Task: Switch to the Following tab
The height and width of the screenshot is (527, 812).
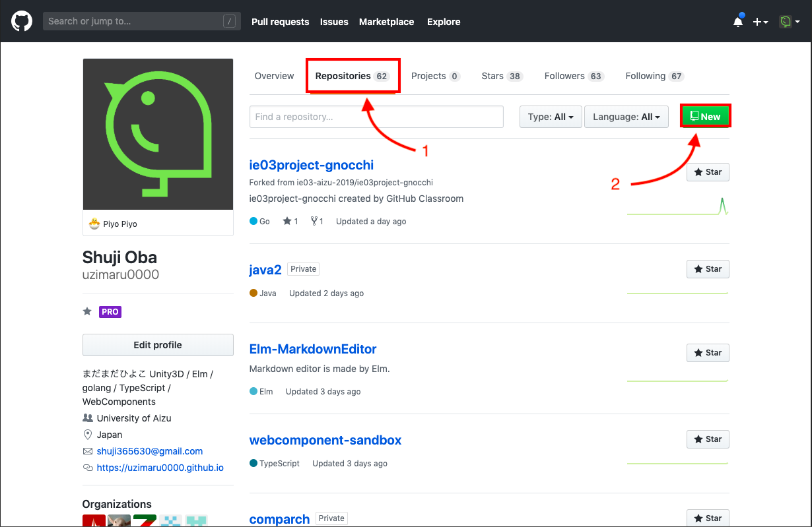Action: click(654, 76)
